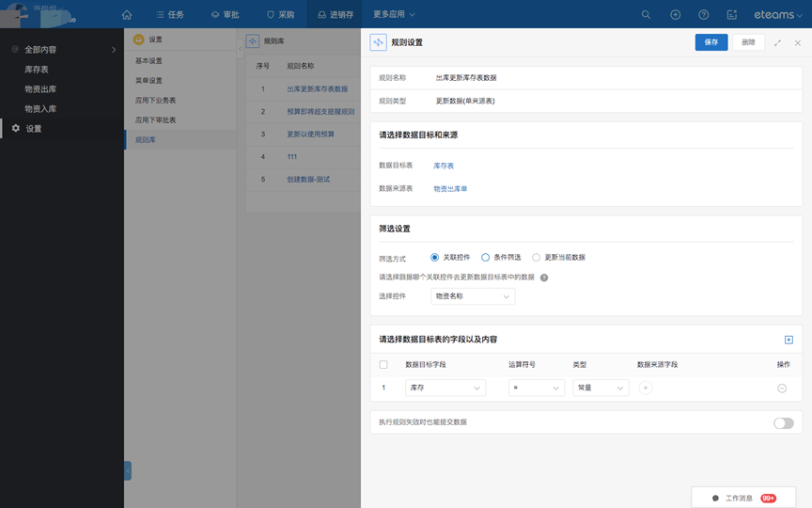Viewport: 812px width, 508px height.
Task: Click the help tooltip icon beside filter hint
Action: coord(544,278)
